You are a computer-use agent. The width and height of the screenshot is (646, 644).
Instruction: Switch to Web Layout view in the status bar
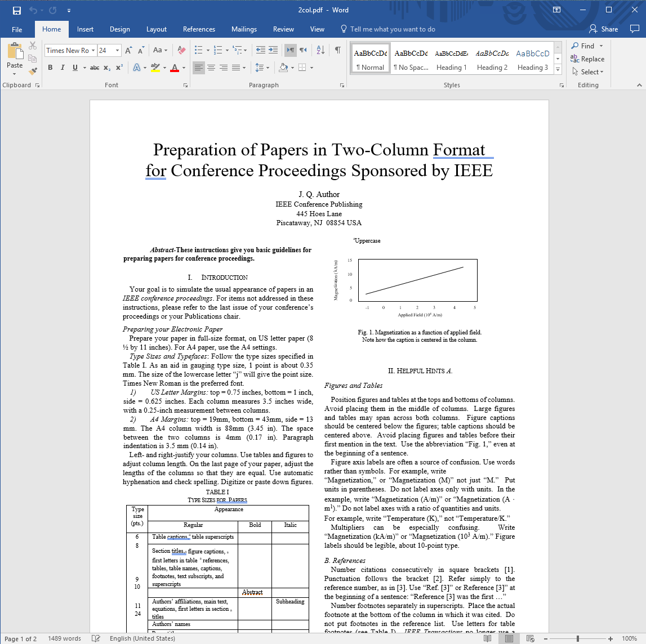530,638
